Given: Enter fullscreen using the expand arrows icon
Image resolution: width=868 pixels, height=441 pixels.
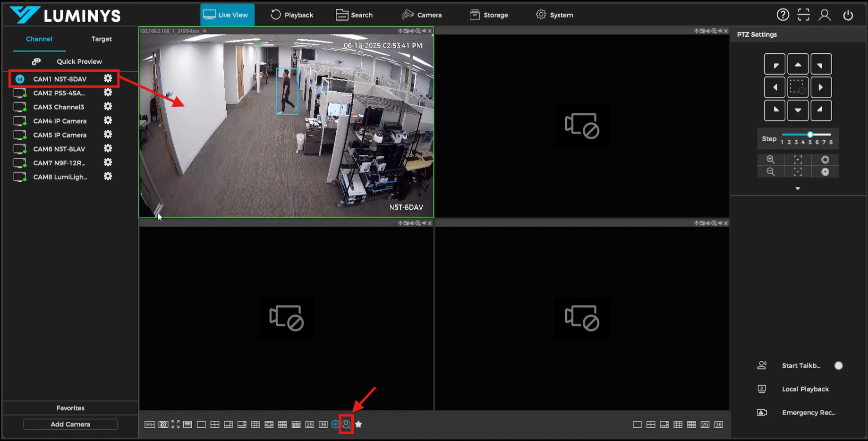Looking at the screenshot, I should coord(175,424).
